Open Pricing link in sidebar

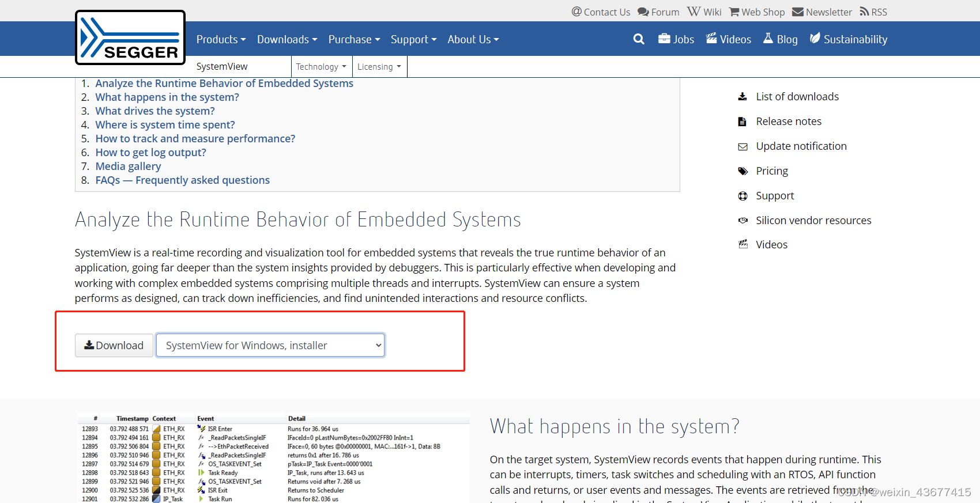click(772, 171)
